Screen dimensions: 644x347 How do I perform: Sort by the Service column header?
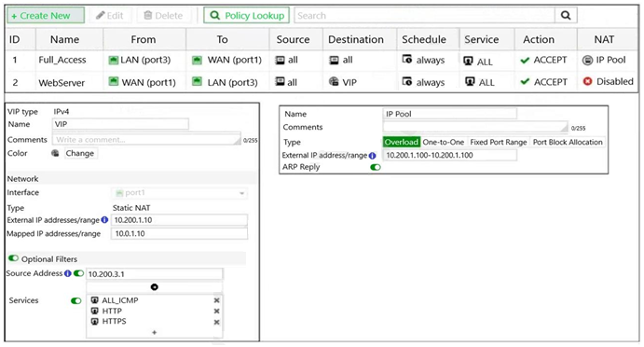coord(481,39)
